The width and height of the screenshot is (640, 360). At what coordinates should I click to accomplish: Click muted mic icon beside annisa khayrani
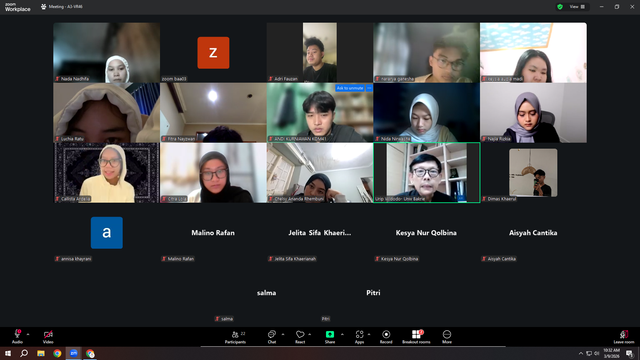(57, 259)
